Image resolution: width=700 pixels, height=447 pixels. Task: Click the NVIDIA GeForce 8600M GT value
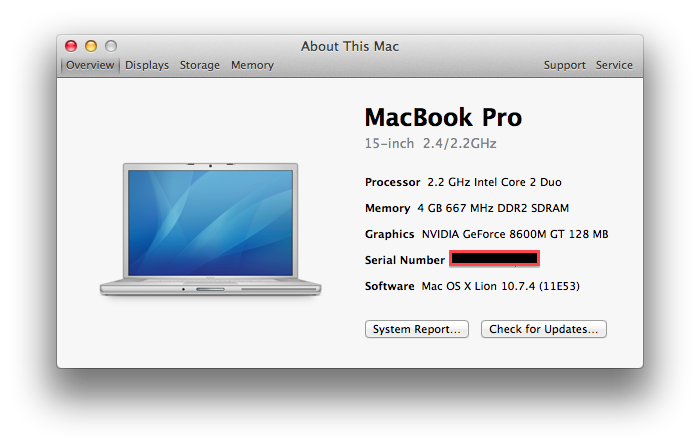515,234
